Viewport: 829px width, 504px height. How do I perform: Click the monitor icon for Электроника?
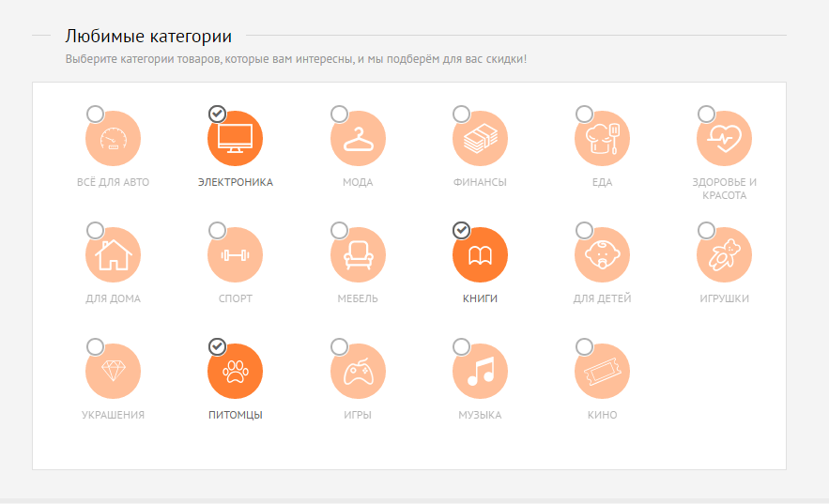click(x=236, y=138)
